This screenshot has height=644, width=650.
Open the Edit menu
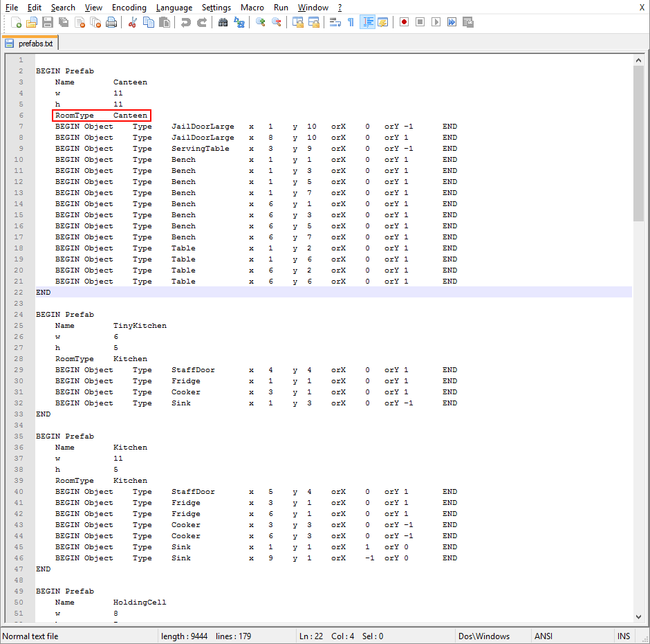[35, 8]
